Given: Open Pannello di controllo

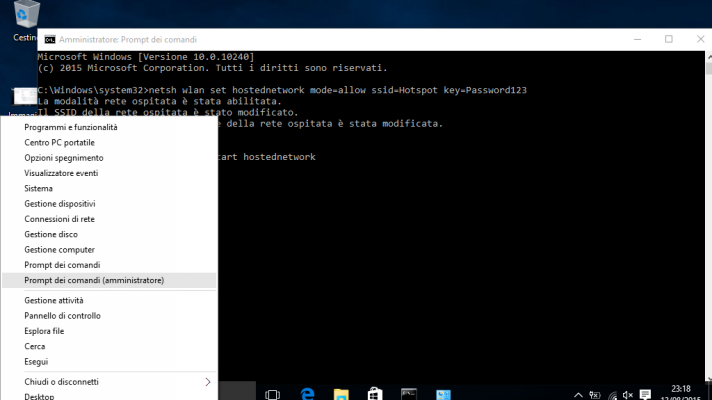Looking at the screenshot, I should (x=109, y=316).
